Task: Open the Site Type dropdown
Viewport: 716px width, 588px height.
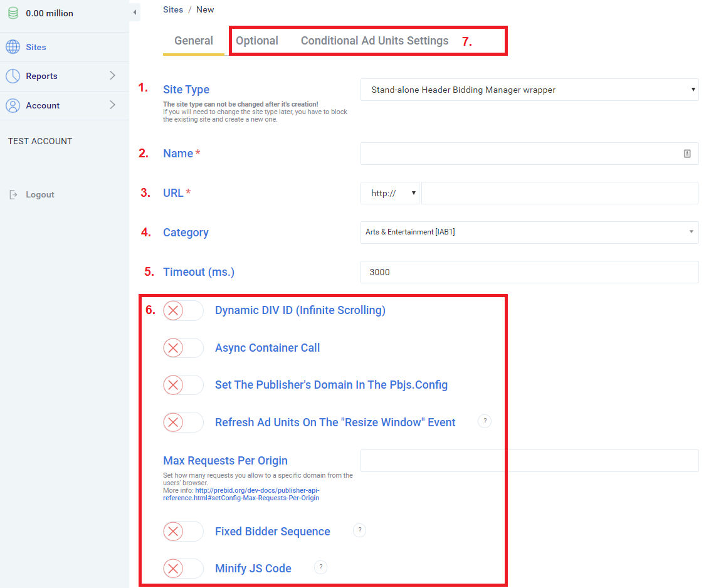Action: pyautogui.click(x=529, y=90)
